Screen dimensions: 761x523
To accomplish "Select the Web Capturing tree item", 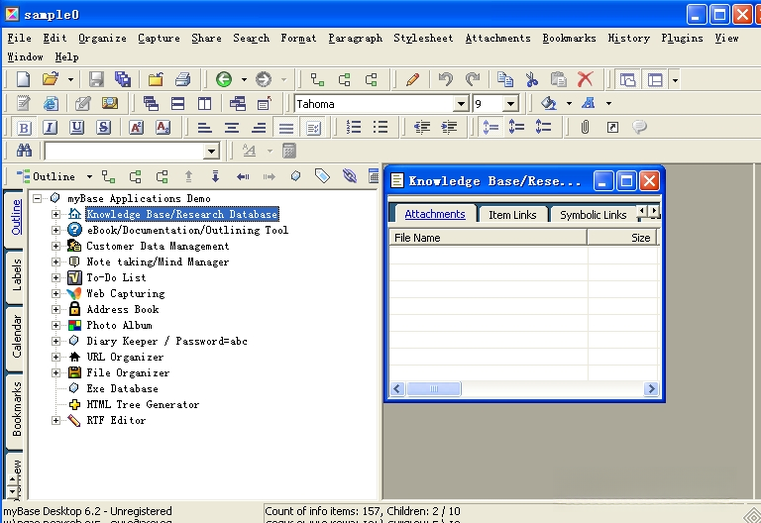I will click(x=125, y=294).
